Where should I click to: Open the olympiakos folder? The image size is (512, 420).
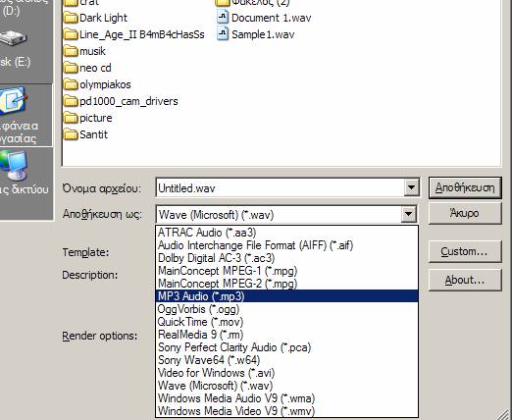point(97,84)
